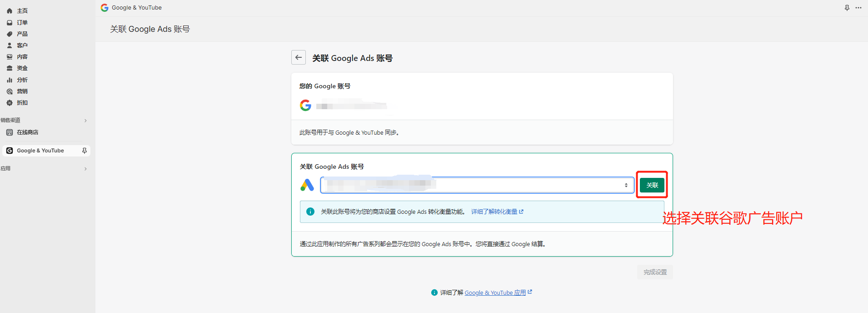The height and width of the screenshot is (313, 868).
Task: Open the conversion measurement learn more link
Action: (x=497, y=212)
